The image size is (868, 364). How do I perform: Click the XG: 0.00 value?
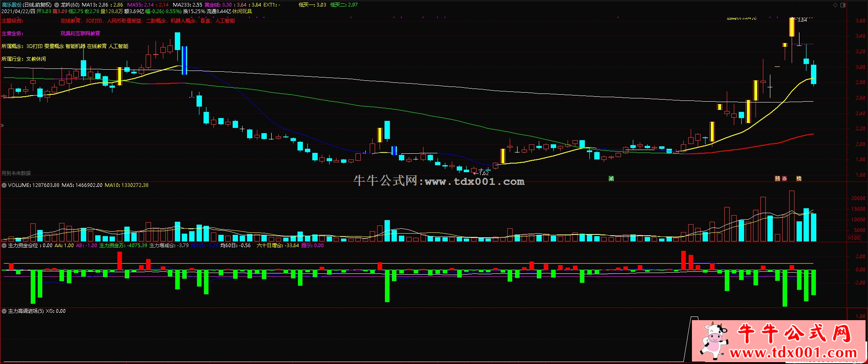pyautogui.click(x=55, y=311)
